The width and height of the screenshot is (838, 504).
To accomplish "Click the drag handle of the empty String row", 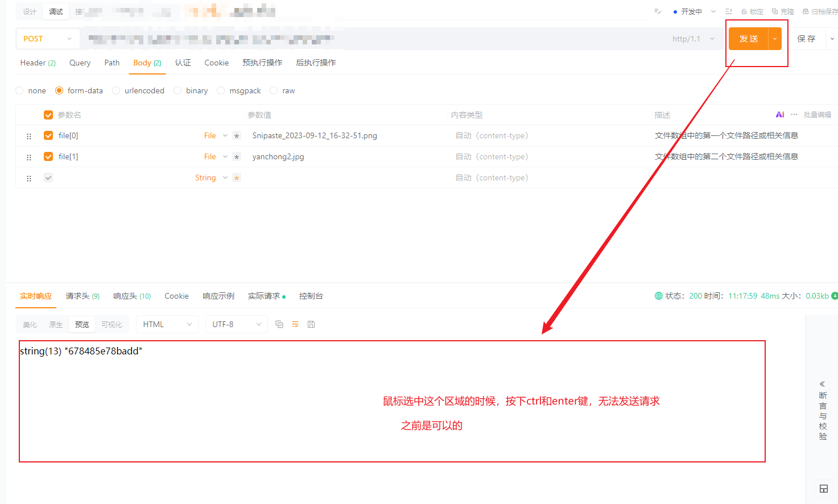I will click(29, 178).
